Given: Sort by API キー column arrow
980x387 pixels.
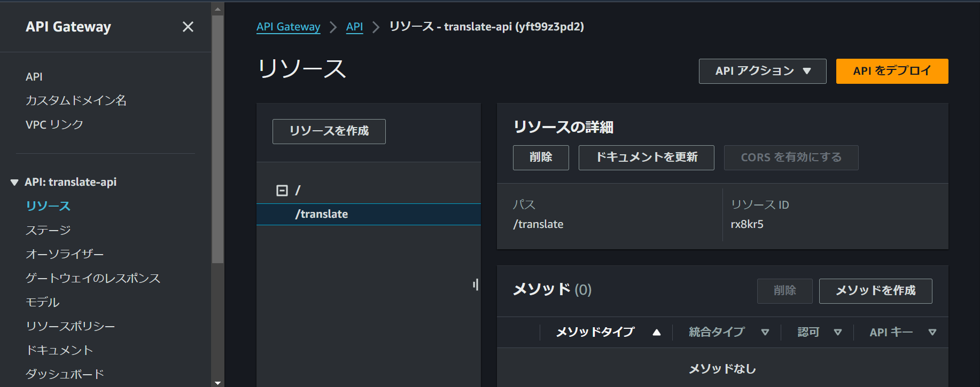Looking at the screenshot, I should [x=932, y=333].
